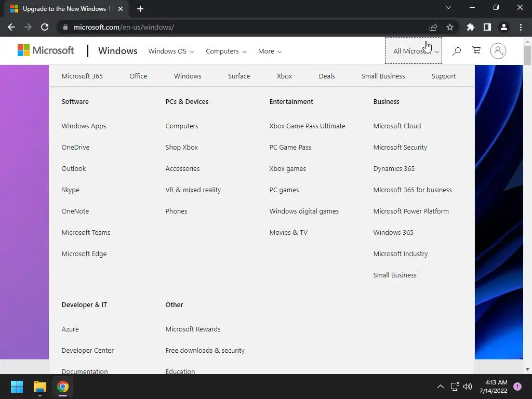Select Surface in the top menu

click(x=239, y=76)
